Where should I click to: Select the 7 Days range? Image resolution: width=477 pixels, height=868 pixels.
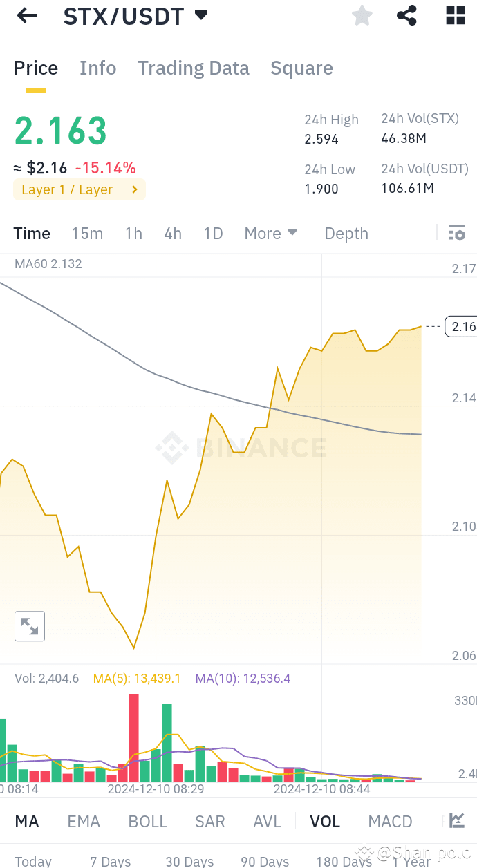[109, 862]
